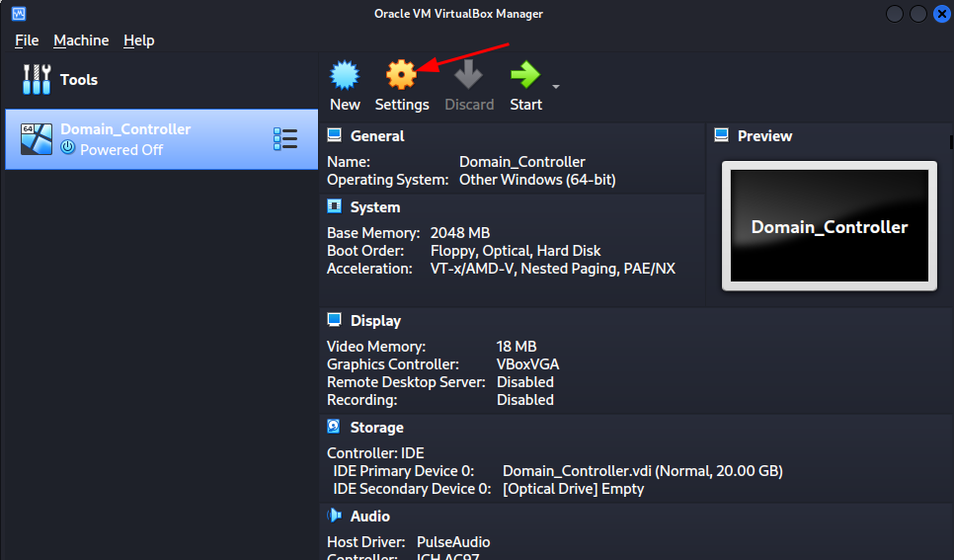Open the Help menu
Viewport: 954px width, 560px height.
[138, 40]
